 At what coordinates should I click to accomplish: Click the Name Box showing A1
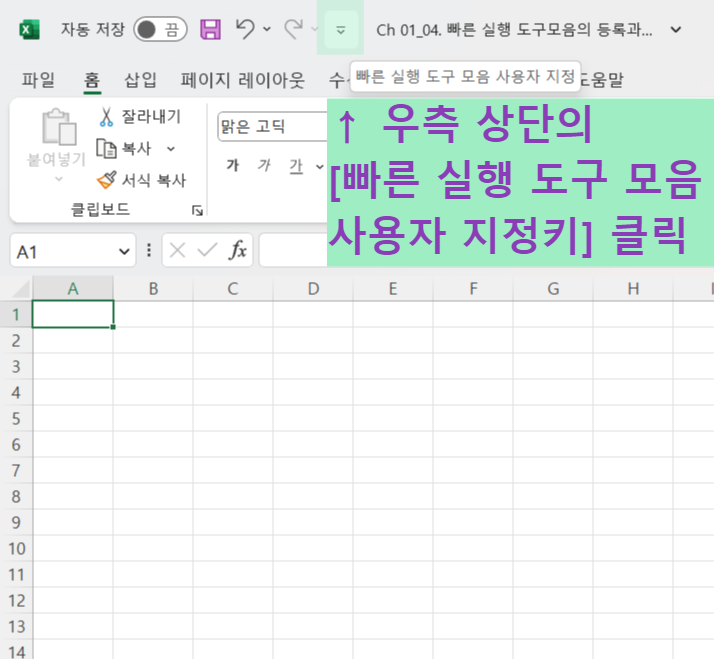pyautogui.click(x=64, y=251)
